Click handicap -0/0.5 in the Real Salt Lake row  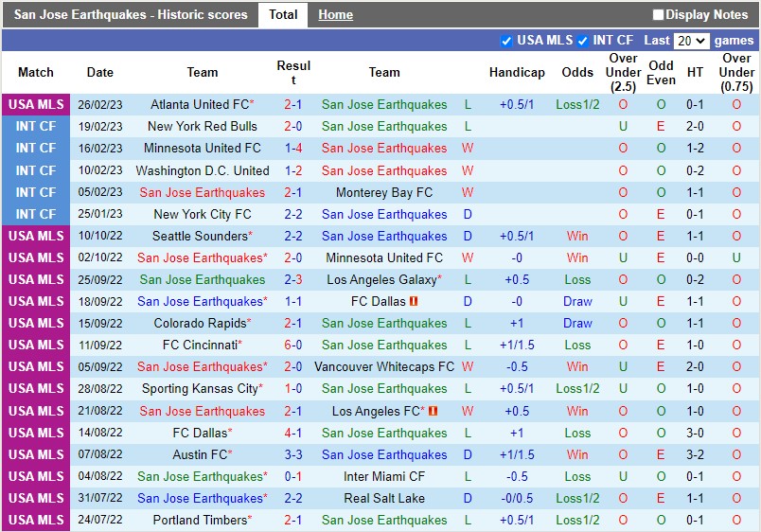(x=517, y=499)
